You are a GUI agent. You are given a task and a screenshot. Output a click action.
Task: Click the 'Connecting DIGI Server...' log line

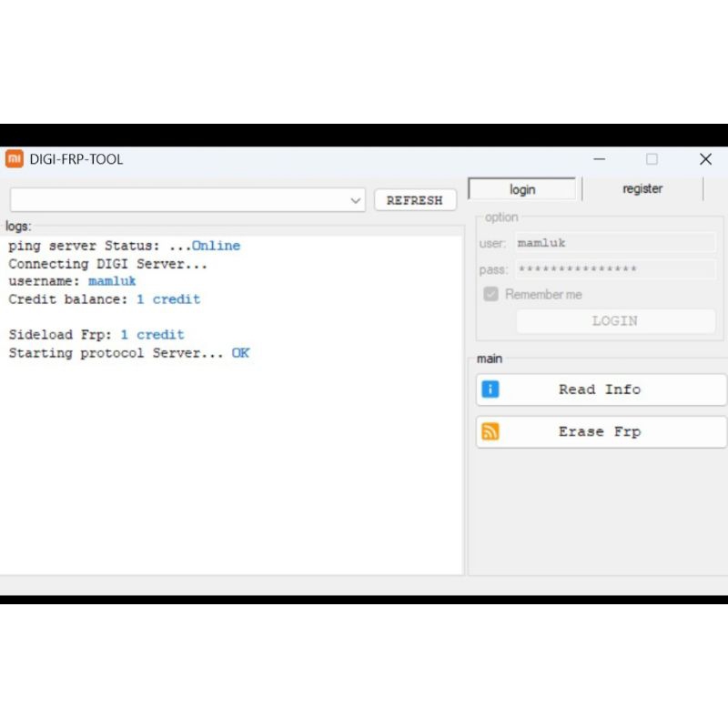(x=107, y=264)
